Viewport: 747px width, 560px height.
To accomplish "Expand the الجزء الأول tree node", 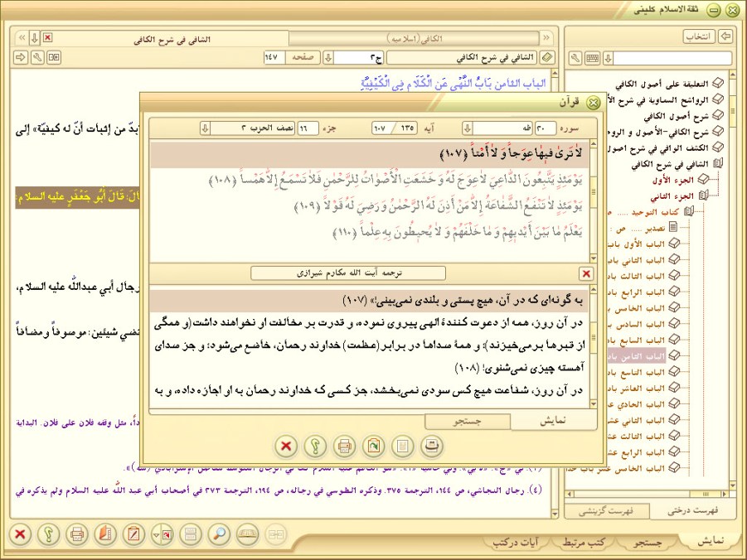I will click(x=704, y=180).
